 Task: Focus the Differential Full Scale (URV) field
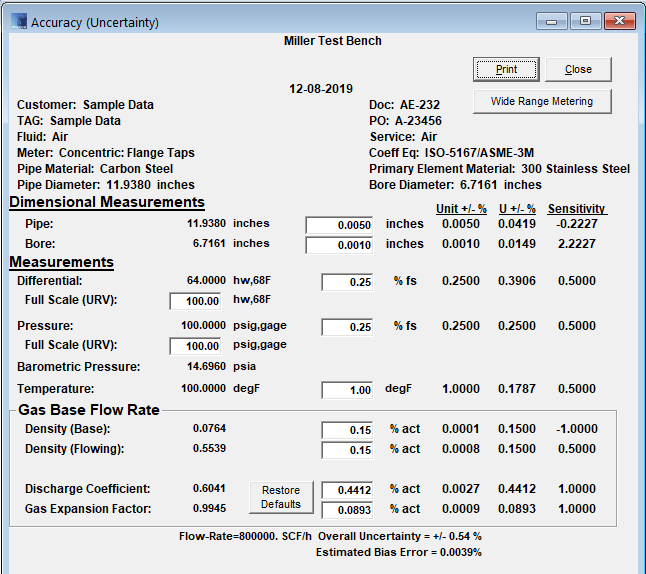coord(196,301)
